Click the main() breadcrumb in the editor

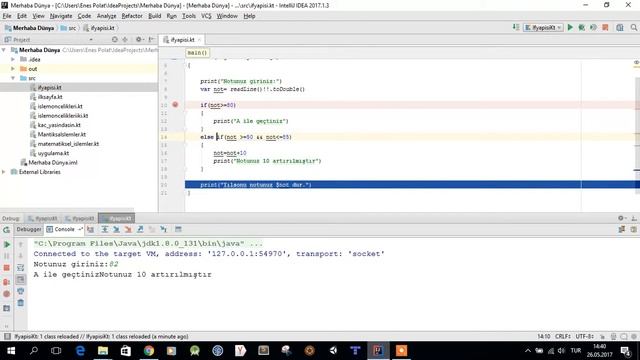(197, 53)
